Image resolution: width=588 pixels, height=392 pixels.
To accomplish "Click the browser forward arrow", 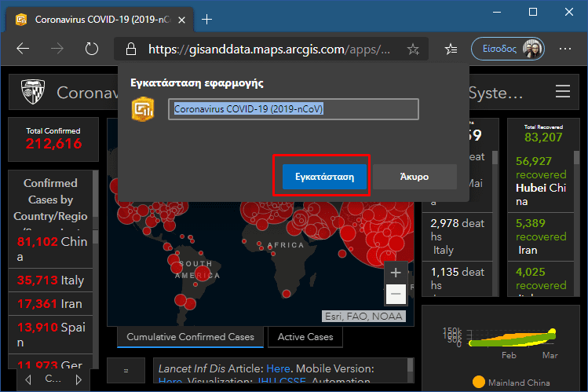I will tap(57, 49).
